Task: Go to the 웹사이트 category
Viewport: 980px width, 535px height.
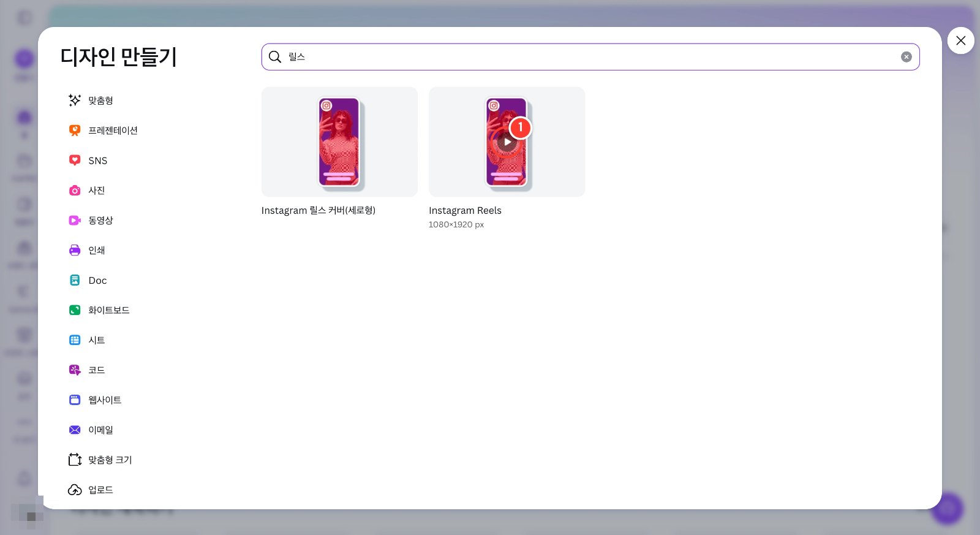Action: 96,400
